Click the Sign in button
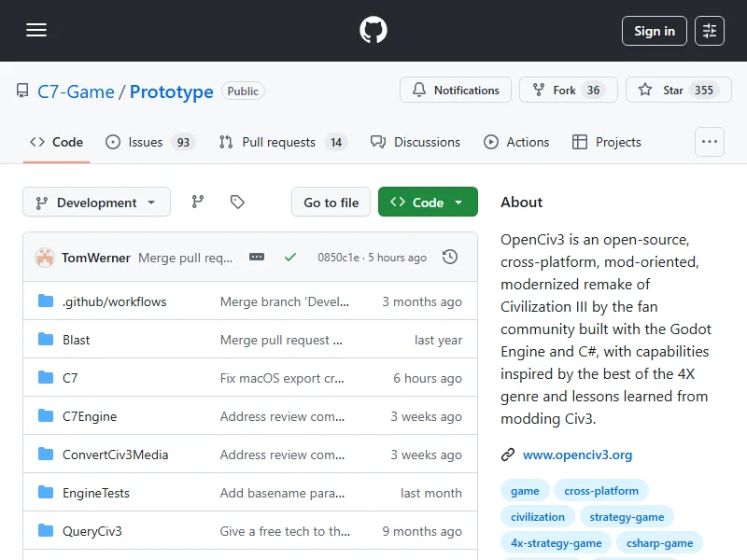Viewport: 747px width, 560px height. coord(654,31)
